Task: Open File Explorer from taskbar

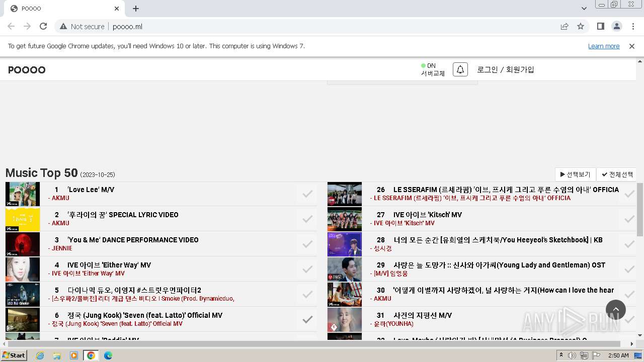Action: [x=57, y=355]
